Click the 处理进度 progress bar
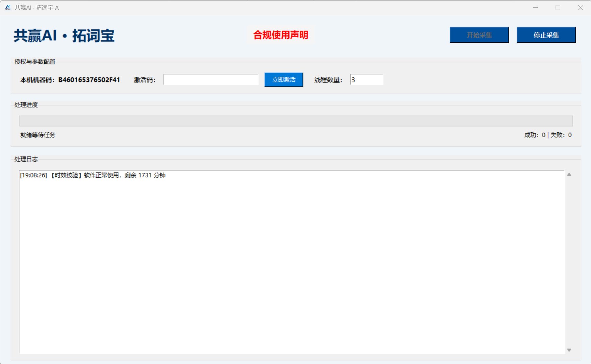The height and width of the screenshot is (364, 591). point(296,121)
